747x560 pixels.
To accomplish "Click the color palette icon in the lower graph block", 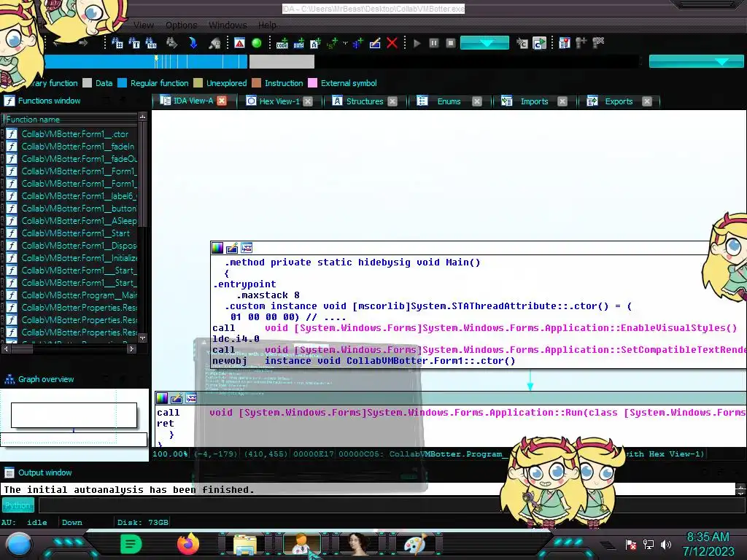I will tap(162, 398).
